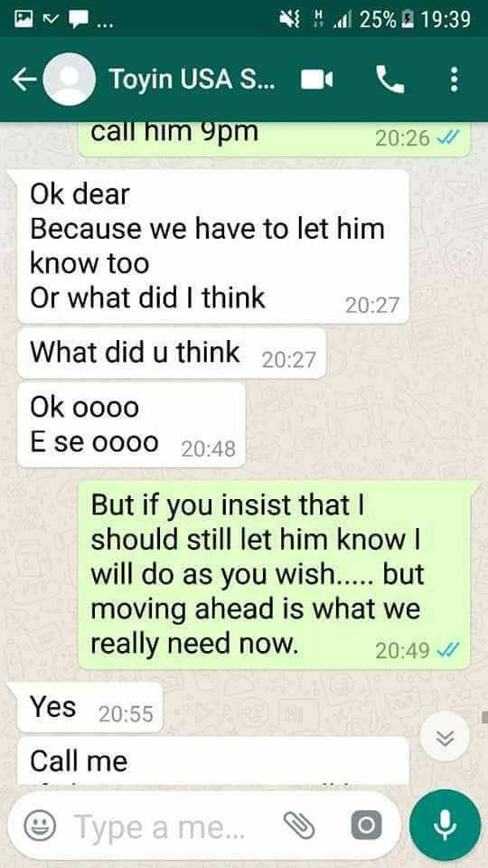Tap the paperclip attach icon

click(299, 826)
